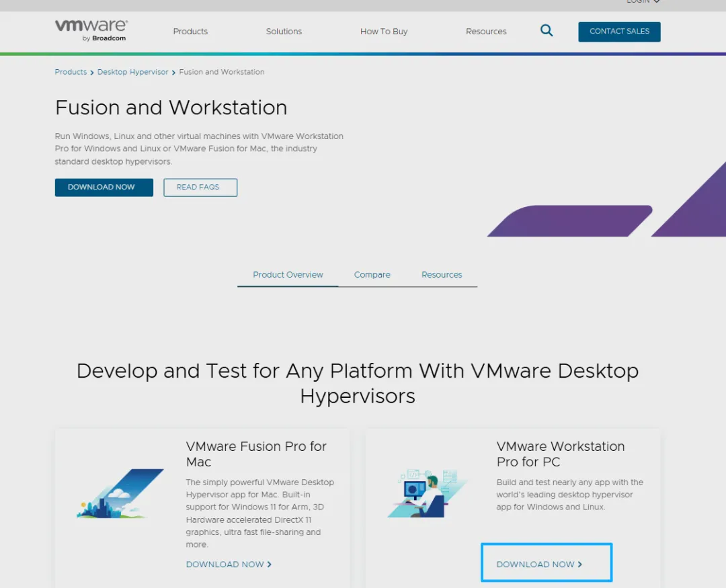726x588 pixels.
Task: Click the Workstation Pro for PC illustration
Action: click(x=427, y=493)
